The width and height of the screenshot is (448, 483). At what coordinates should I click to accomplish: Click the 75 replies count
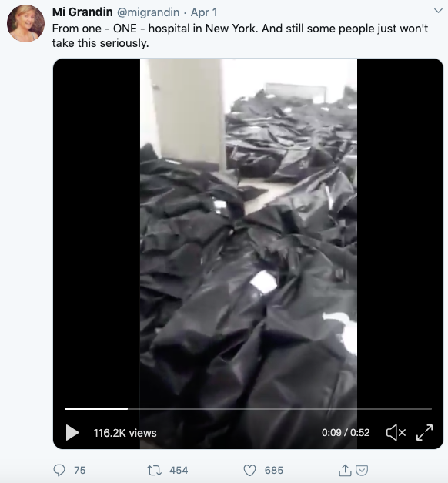(x=80, y=471)
